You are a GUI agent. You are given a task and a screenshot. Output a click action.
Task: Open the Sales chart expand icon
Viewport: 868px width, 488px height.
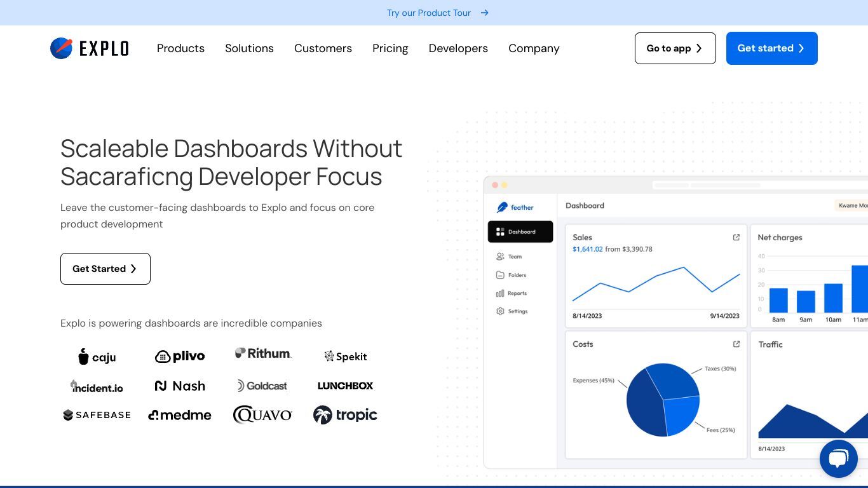pos(736,238)
